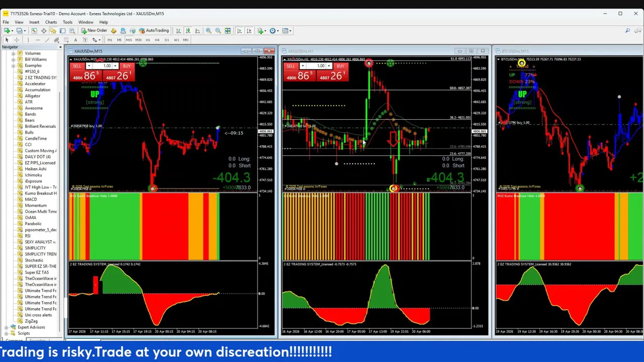Switch chart to line chart mode
This screenshot has height=362, width=644.
pos(197,31)
